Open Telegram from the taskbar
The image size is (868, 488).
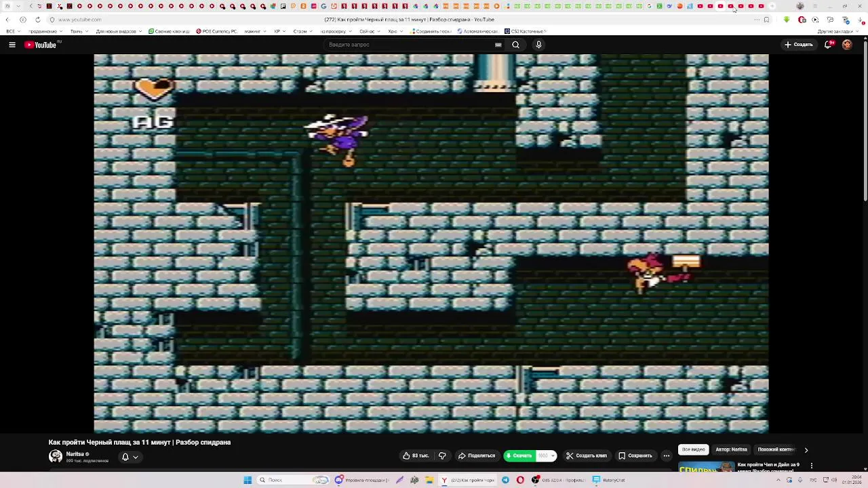click(505, 480)
